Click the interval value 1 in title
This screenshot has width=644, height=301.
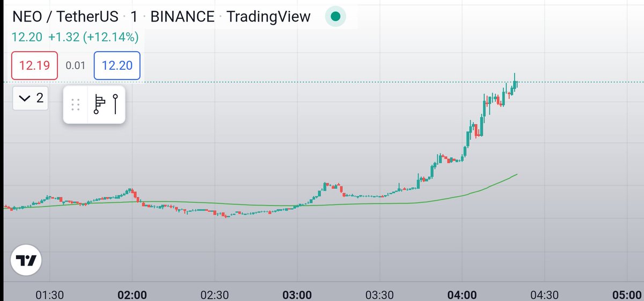point(134,17)
